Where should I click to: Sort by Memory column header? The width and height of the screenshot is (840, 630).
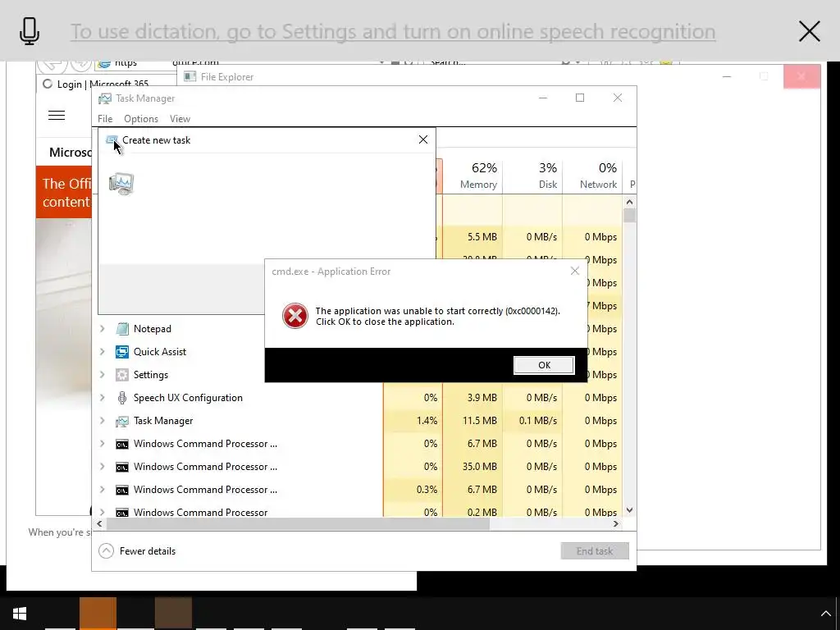[x=473, y=176]
